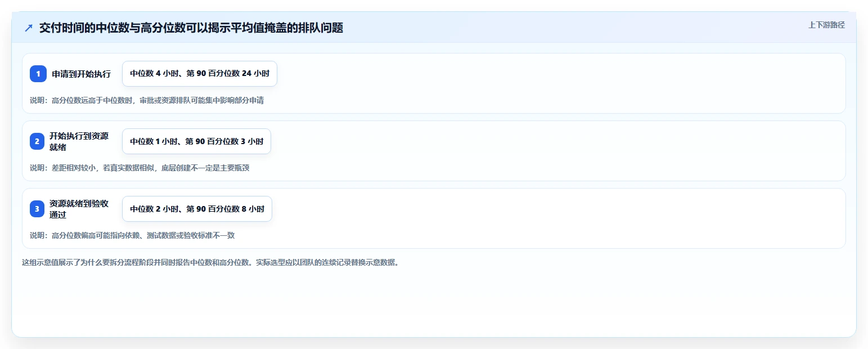Click the heading 交付时间的中位数与高分位数
Viewport: 868px width, 349px height.
point(191,28)
